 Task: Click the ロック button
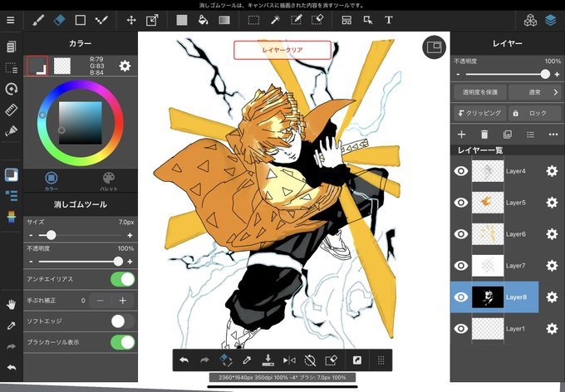click(535, 113)
